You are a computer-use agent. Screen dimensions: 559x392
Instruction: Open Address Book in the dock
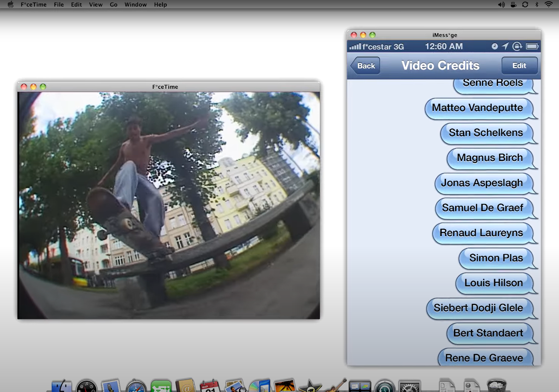(x=186, y=385)
